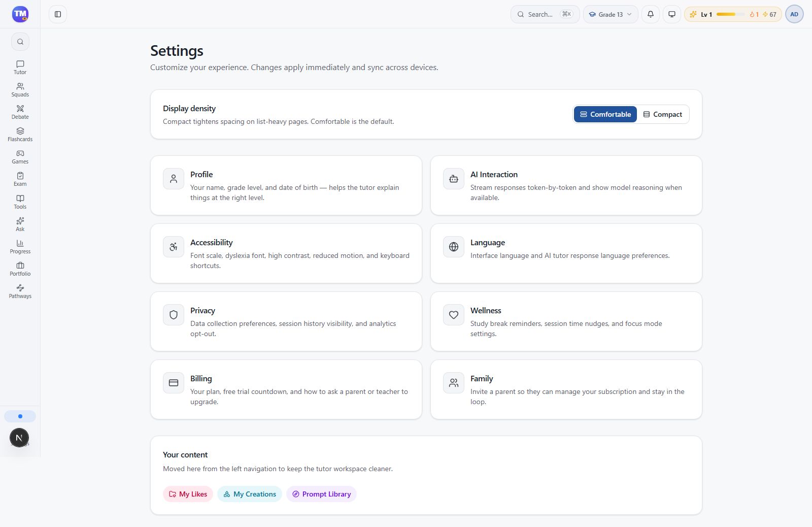The height and width of the screenshot is (527, 812).
Task: Open the Accessibility settings card
Action: point(286,253)
